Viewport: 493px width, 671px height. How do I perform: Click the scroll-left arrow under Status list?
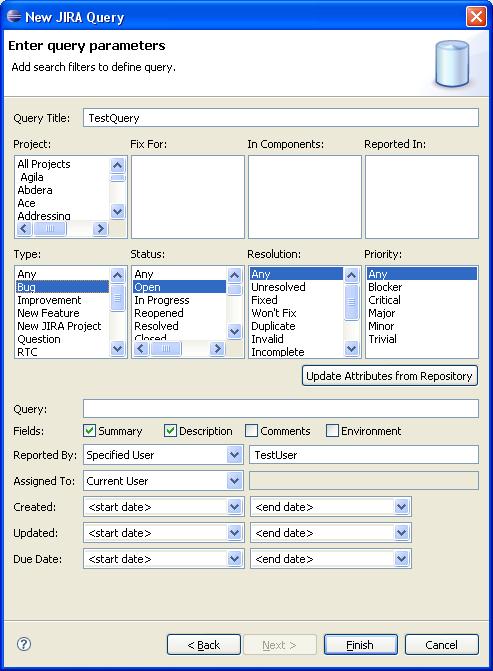(x=141, y=349)
